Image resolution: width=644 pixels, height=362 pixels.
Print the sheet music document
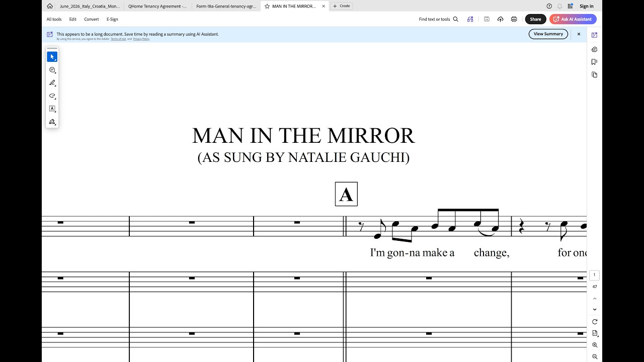[x=514, y=19]
